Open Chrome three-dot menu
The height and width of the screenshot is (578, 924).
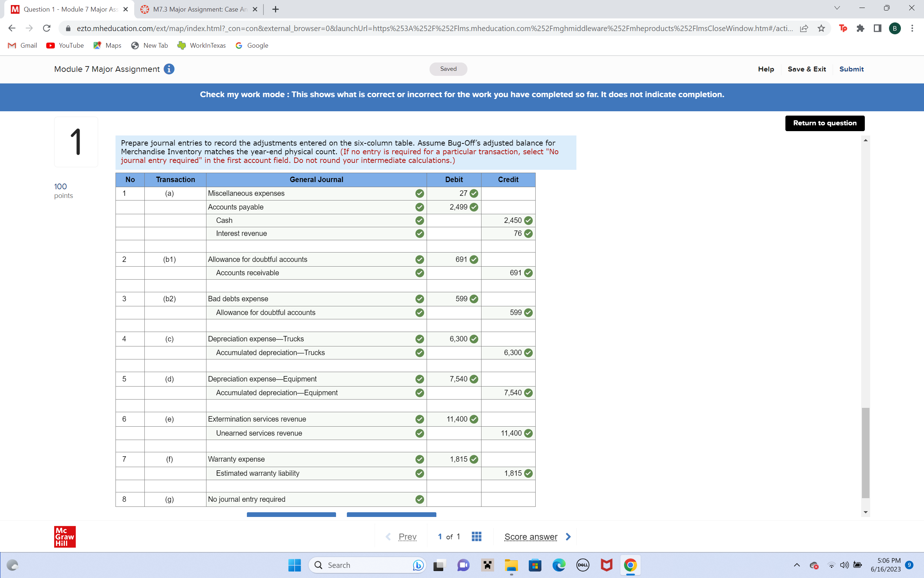(912, 28)
